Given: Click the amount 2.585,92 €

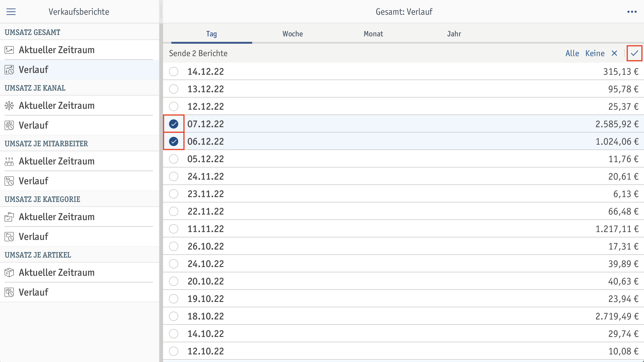Looking at the screenshot, I should (x=617, y=124).
